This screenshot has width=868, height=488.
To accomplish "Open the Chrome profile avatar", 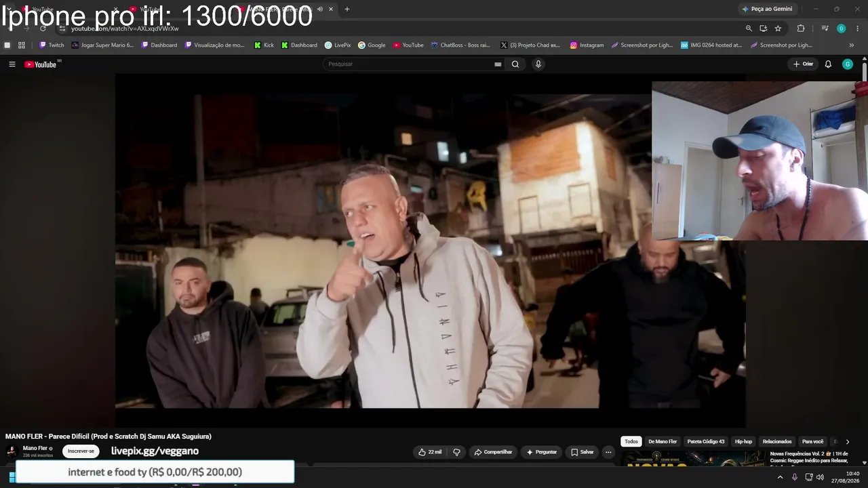I will (842, 28).
